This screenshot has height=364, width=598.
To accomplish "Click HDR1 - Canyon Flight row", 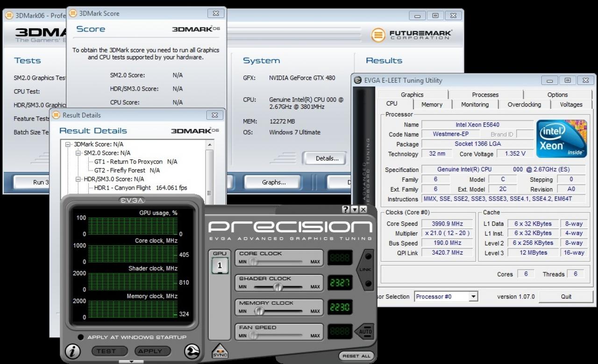I will [141, 188].
